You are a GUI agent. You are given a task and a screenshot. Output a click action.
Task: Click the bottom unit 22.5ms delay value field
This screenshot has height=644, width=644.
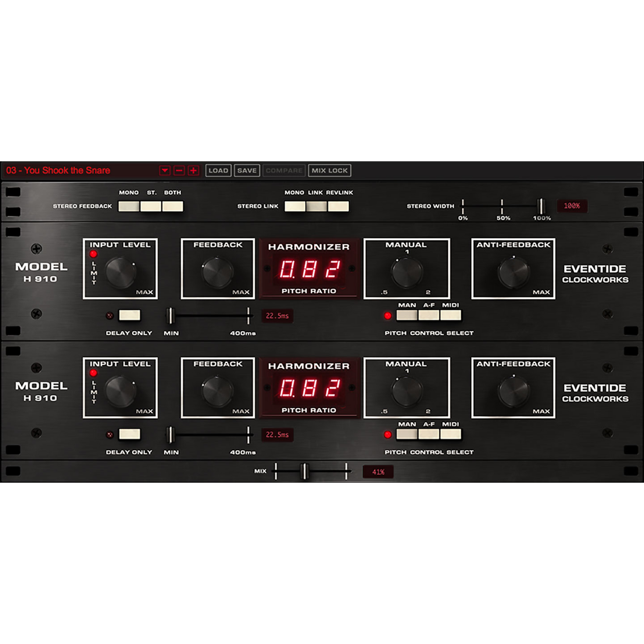click(x=277, y=435)
